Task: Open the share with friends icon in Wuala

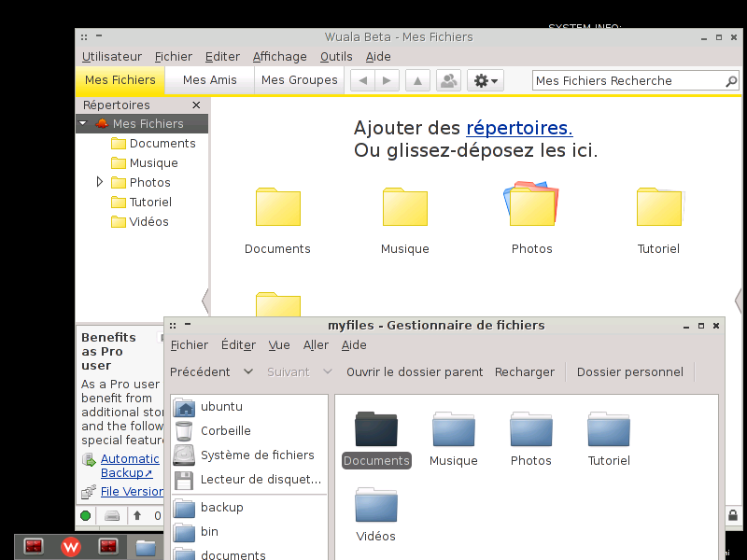Action: (x=449, y=80)
